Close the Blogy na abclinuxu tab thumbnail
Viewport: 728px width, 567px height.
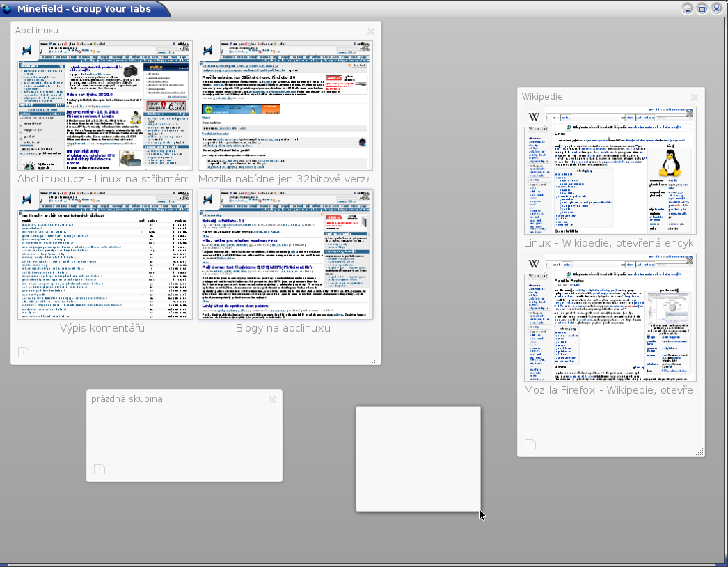pyautogui.click(x=365, y=196)
